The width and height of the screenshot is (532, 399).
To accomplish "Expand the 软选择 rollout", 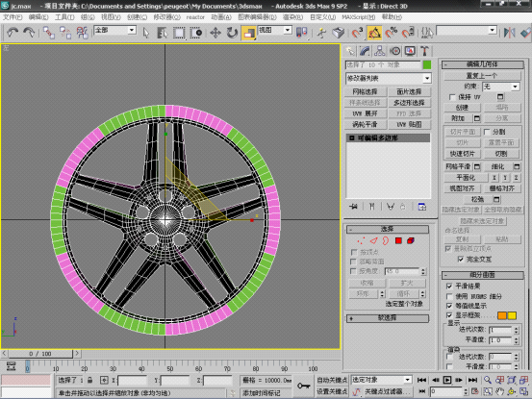I will pos(387,318).
